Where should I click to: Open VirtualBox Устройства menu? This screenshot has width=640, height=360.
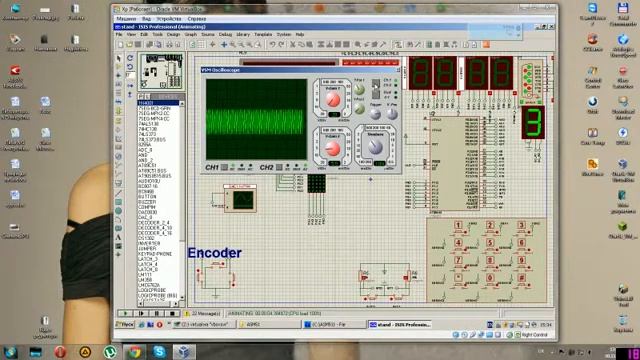169,19
